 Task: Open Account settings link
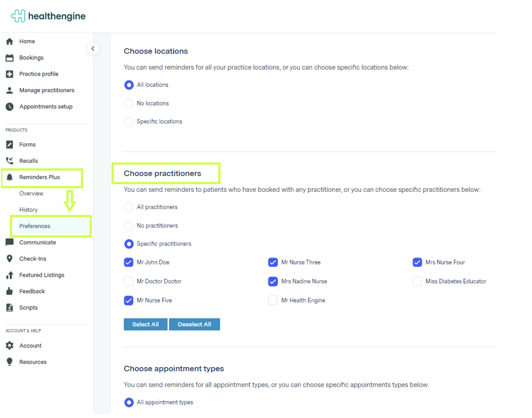pyautogui.click(x=30, y=346)
